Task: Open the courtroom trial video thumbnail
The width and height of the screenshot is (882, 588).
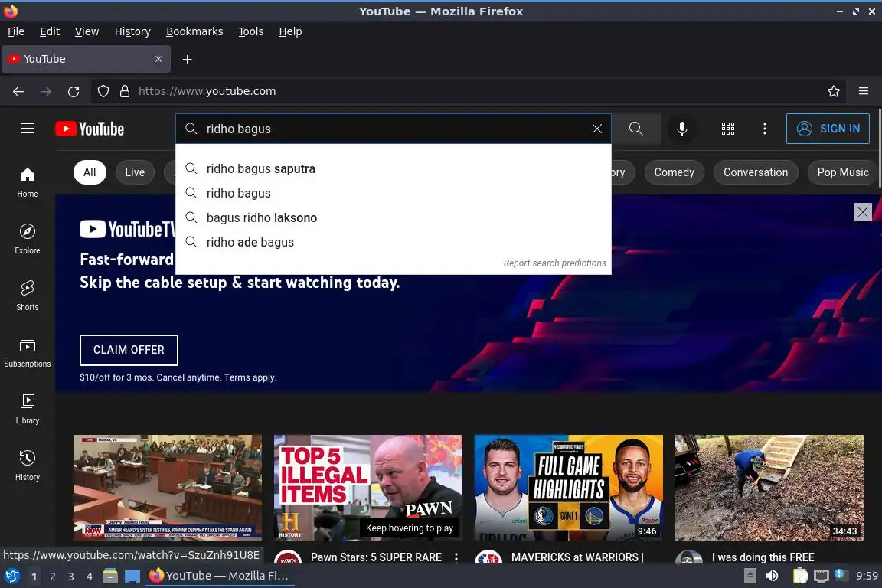Action: point(168,487)
